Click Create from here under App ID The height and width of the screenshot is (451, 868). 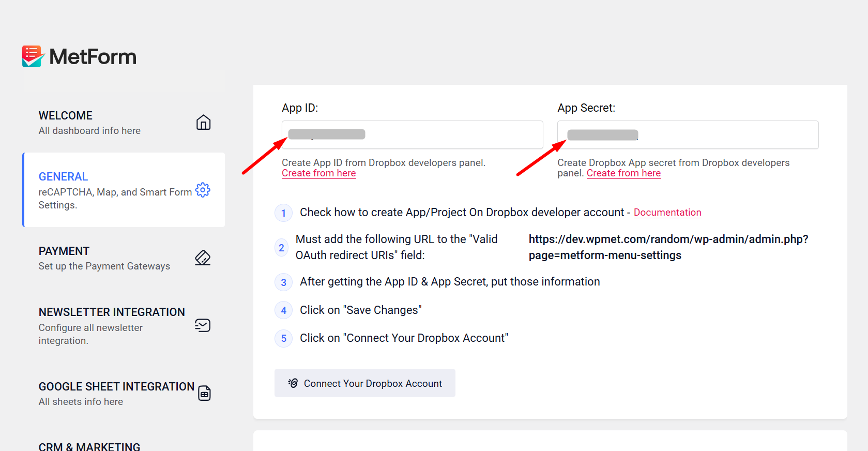point(319,173)
